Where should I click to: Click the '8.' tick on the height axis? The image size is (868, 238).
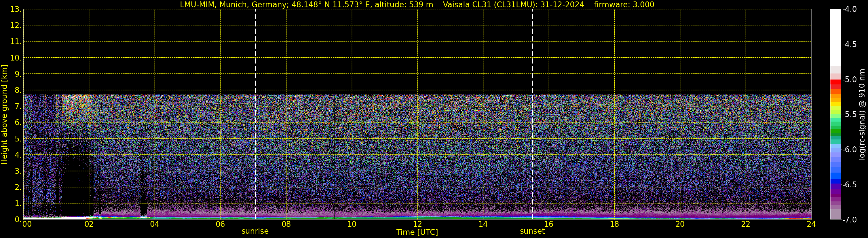click(x=18, y=90)
